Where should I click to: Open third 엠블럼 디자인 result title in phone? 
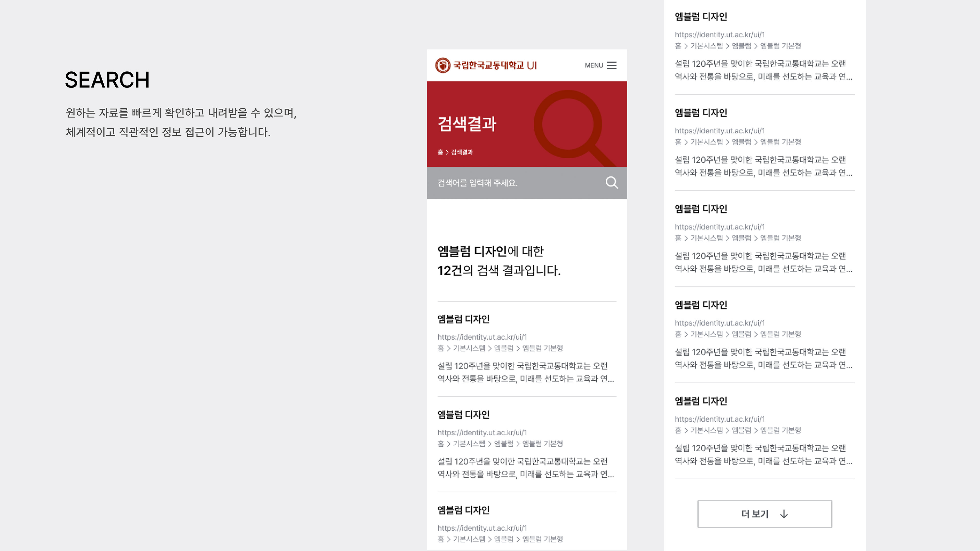point(463,510)
